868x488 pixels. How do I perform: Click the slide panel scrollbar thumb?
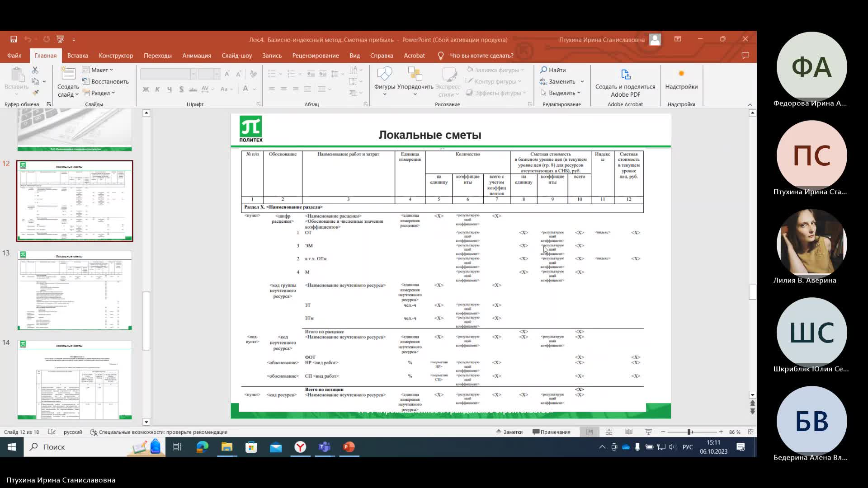pyautogui.click(x=146, y=321)
